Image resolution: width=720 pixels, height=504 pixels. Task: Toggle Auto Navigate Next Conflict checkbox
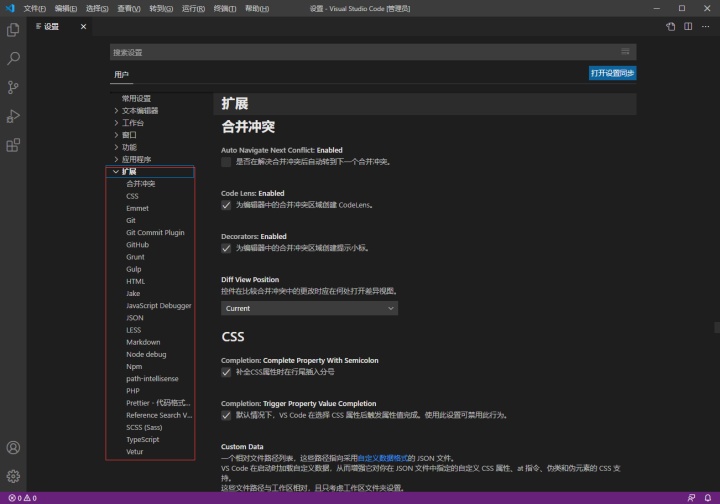pyautogui.click(x=226, y=162)
